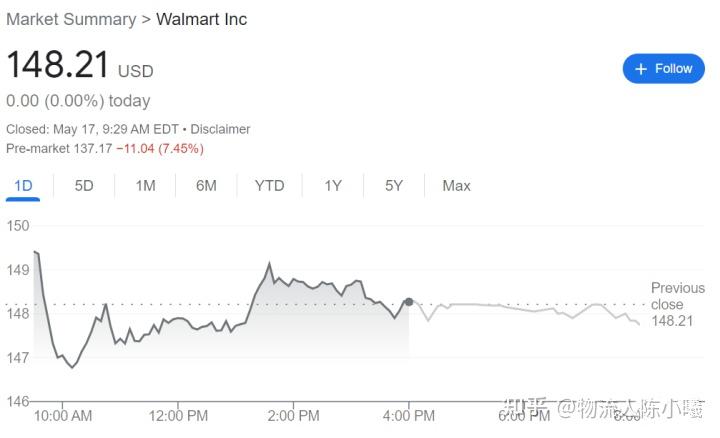The width and height of the screenshot is (720, 438).
Task: Show the 6M chart range
Action: coord(206,185)
